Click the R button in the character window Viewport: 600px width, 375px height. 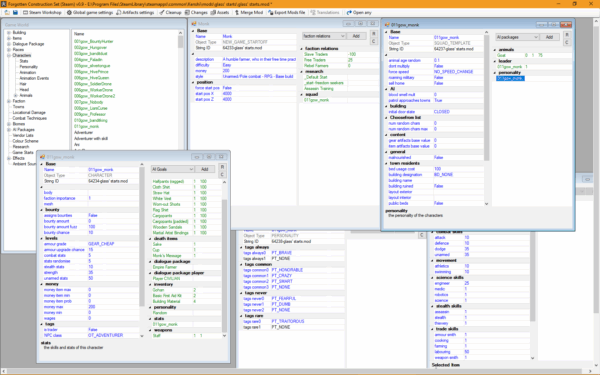[222, 167]
